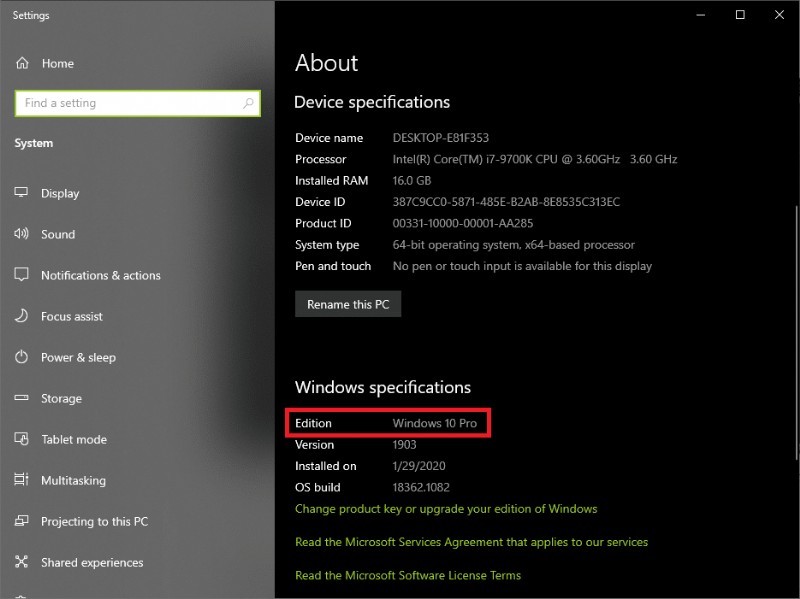Click the Power & sleep icon
The width and height of the screenshot is (800, 599).
(x=21, y=357)
